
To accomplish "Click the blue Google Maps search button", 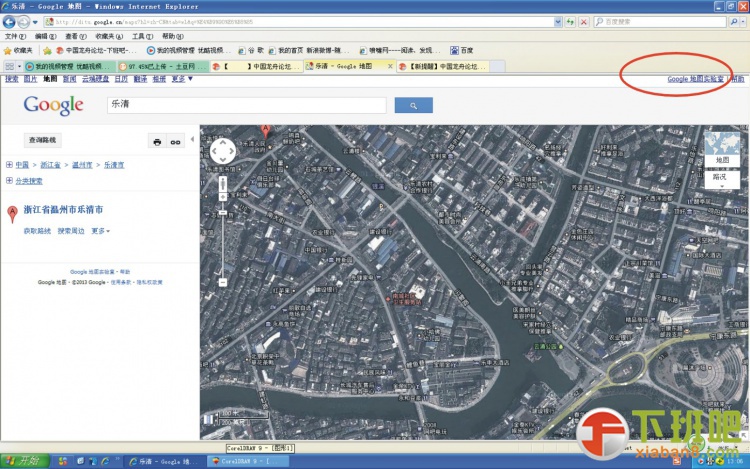I will point(412,105).
